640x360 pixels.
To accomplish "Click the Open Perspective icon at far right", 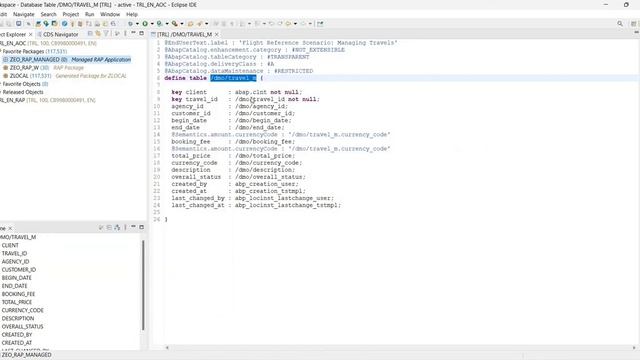I will click(x=633, y=24).
